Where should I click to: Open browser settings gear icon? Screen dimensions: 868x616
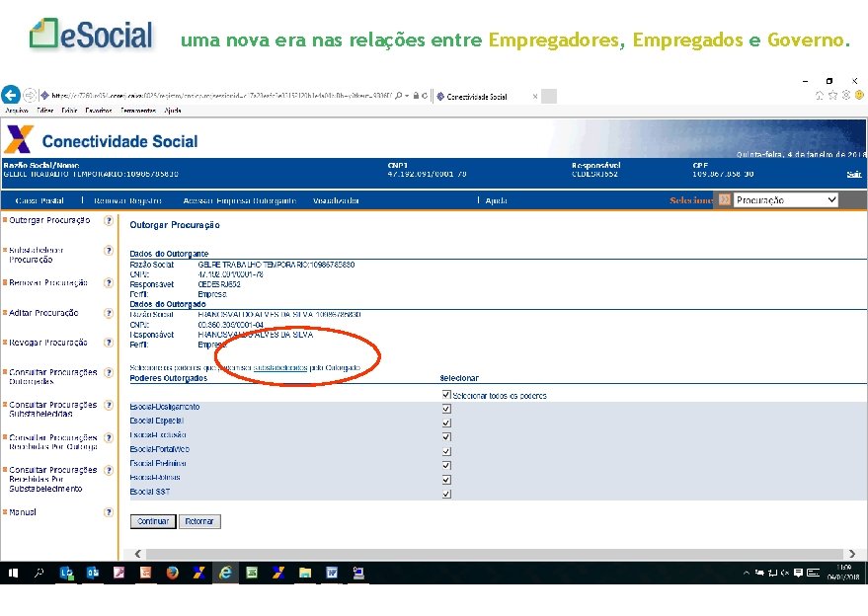pos(846,95)
